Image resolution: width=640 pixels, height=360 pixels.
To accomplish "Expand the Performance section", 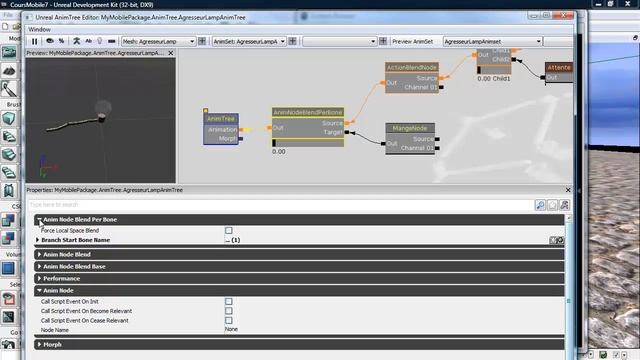I will [40, 278].
